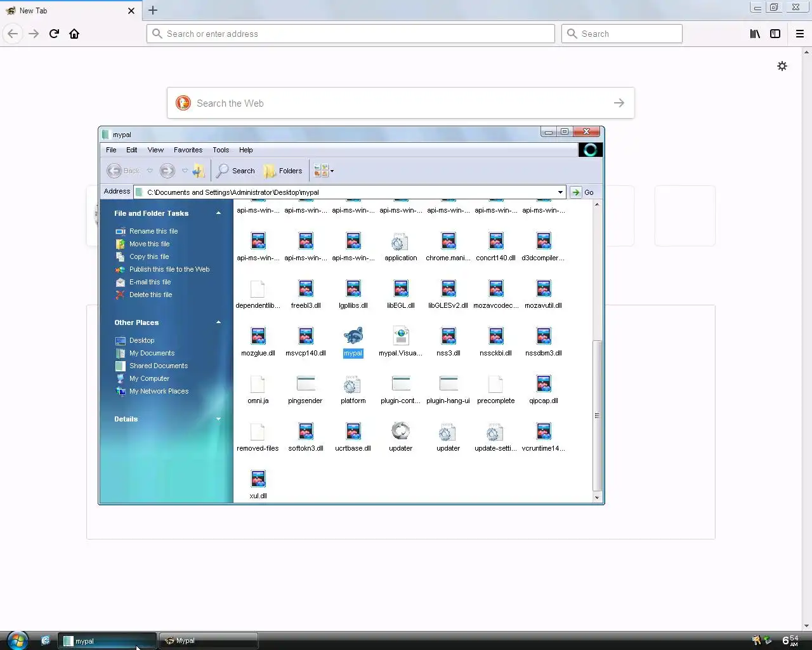Click Copy this file link
Viewport: 812px width, 650px height.
pos(149,256)
